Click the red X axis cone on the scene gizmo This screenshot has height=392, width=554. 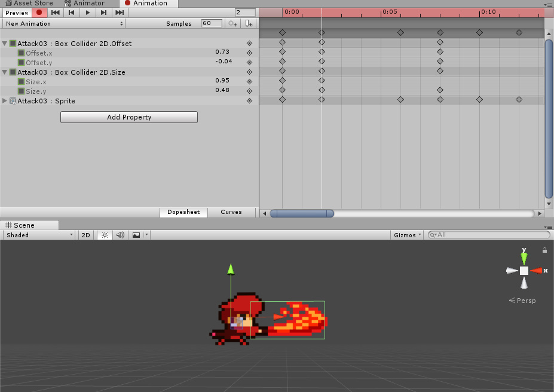click(537, 271)
